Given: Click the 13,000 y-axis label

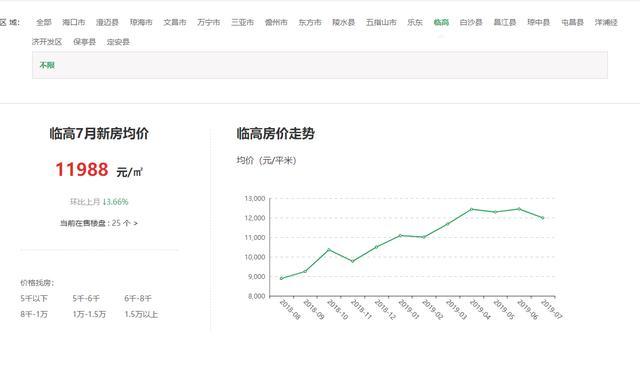Looking at the screenshot, I should click(255, 199).
